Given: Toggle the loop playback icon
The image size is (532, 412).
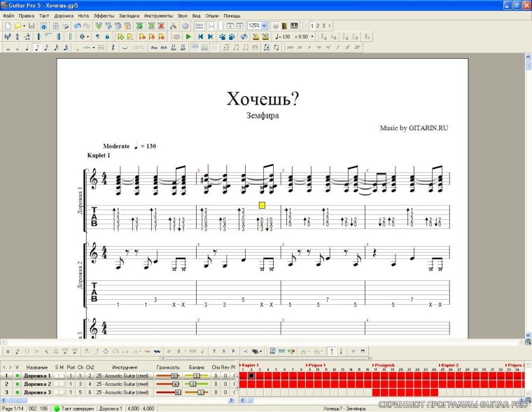Looking at the screenshot, I should [x=243, y=36].
